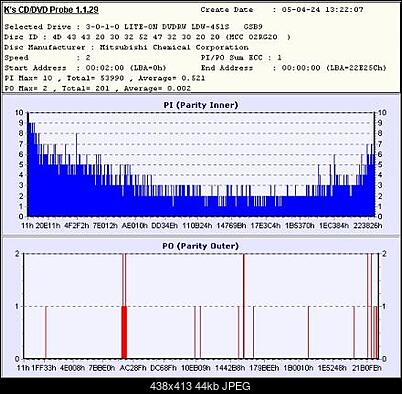Click the thick red PO bar above AC28Fh
The height and width of the screenshot is (394, 402).
(124, 332)
